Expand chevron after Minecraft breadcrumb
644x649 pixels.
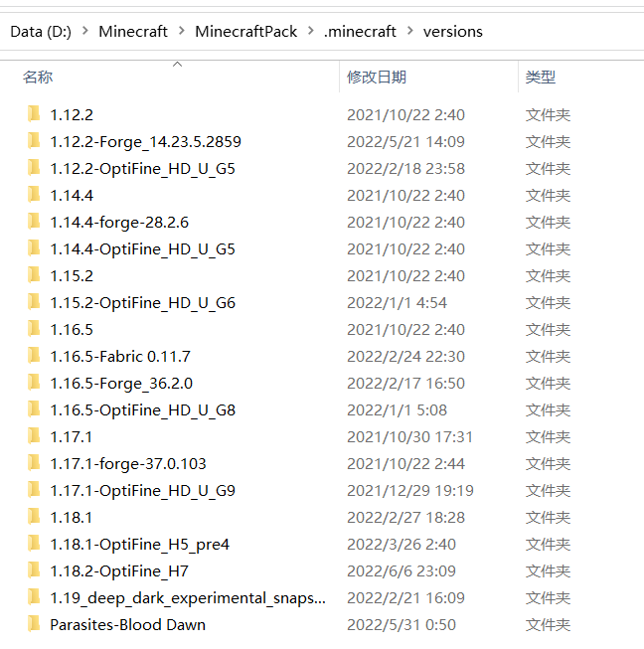[182, 31]
